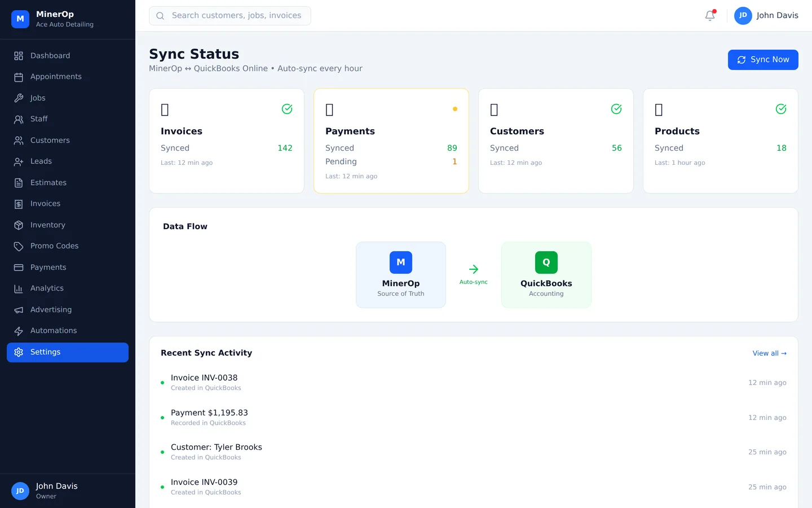Click the Automations lightning bolt icon
Image resolution: width=812 pixels, height=508 pixels.
tap(19, 331)
